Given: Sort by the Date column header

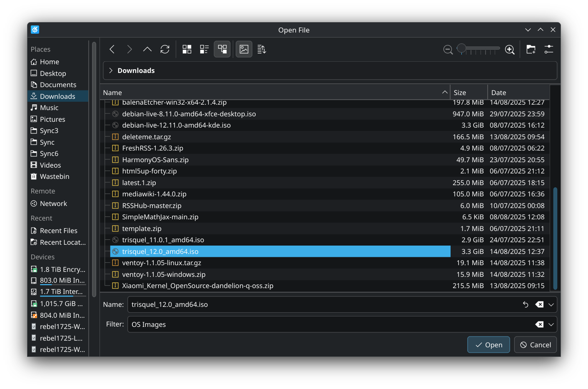Looking at the screenshot, I should pos(519,93).
